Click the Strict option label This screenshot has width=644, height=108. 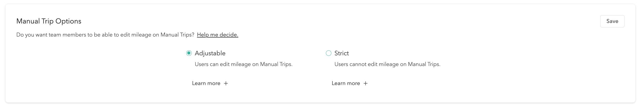point(341,53)
